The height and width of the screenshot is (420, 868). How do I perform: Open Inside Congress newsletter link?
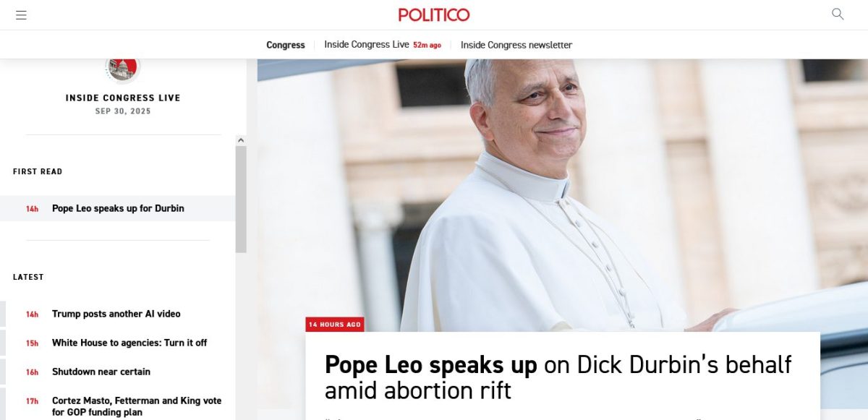[x=516, y=45]
